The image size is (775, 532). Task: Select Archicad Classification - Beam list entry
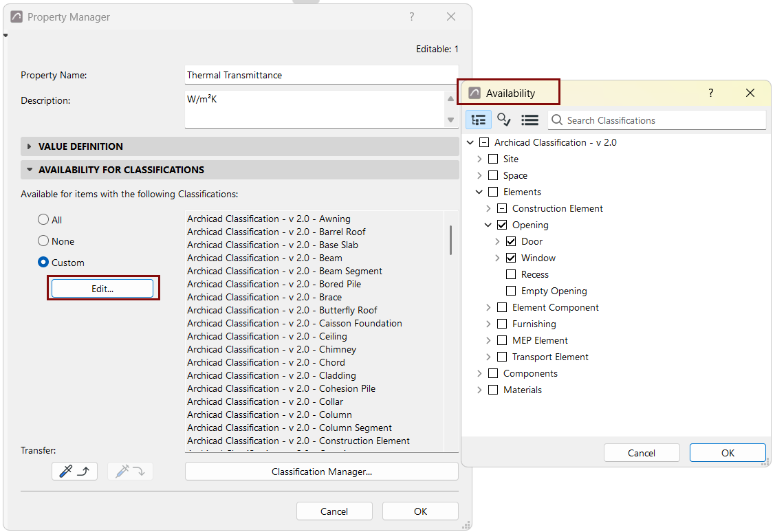265,258
